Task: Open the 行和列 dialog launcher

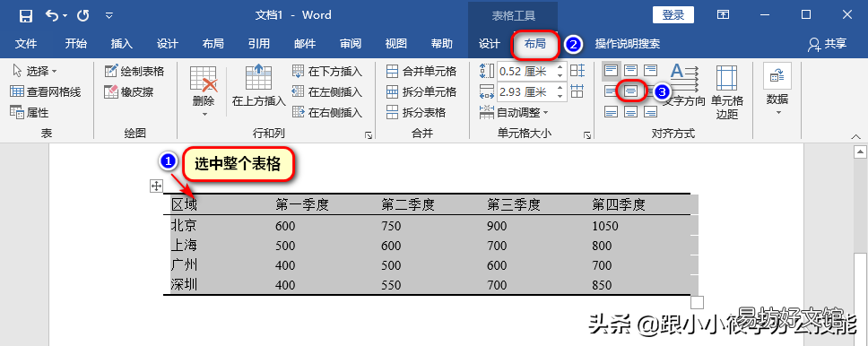Action: [369, 134]
